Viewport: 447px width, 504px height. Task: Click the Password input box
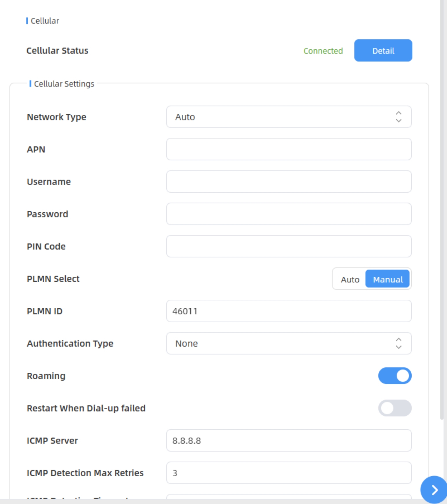click(289, 214)
